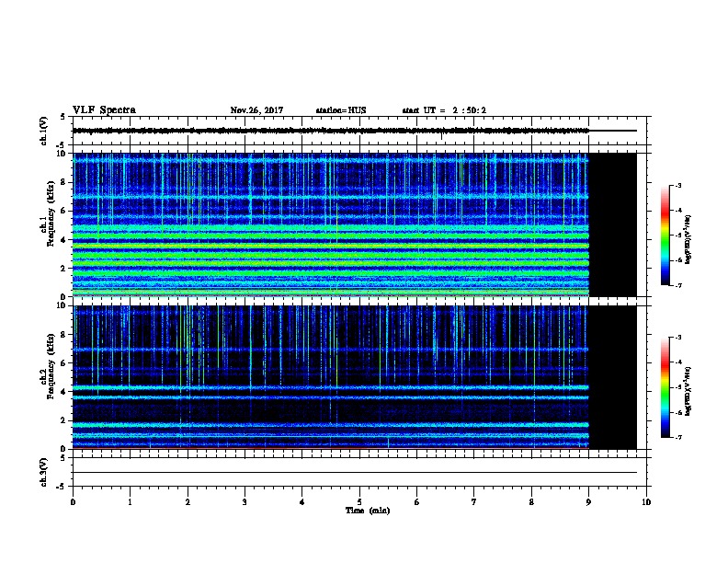Click the 'ch.1(V)' waveform axis label
The height and width of the screenshot is (563, 728).
43,131
